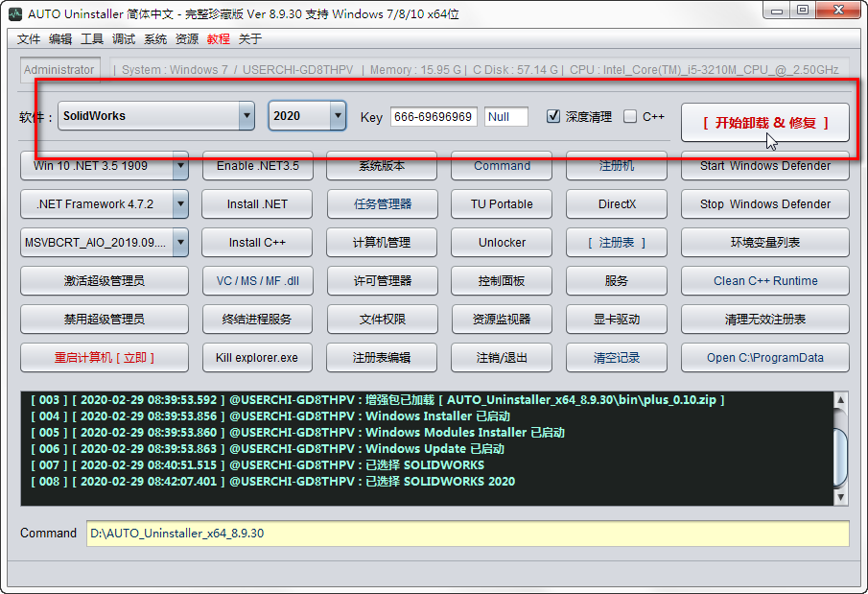Click the log scrollbar thumb
The image size is (868, 594).
coord(840,457)
